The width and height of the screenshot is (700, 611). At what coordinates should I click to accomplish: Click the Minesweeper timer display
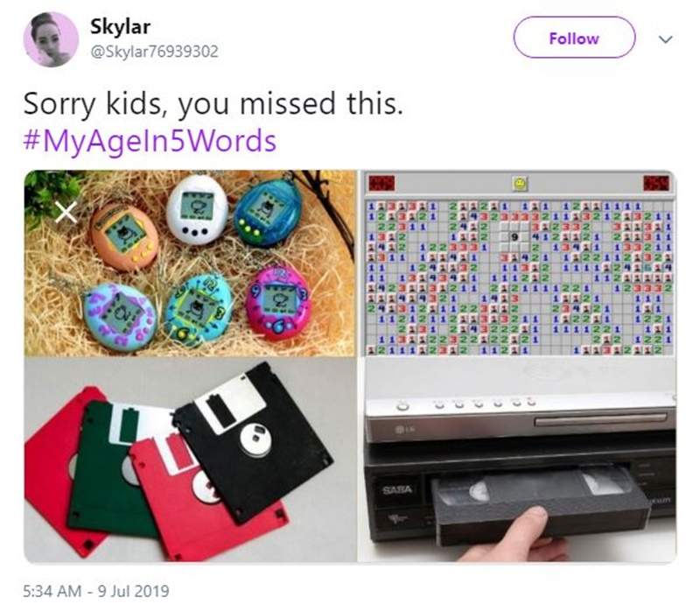pos(656,183)
